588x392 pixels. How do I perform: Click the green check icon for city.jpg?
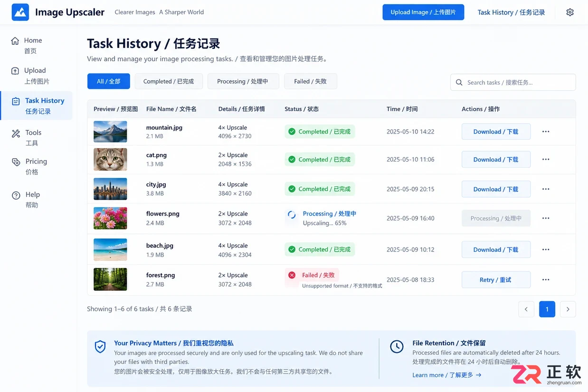pos(292,189)
